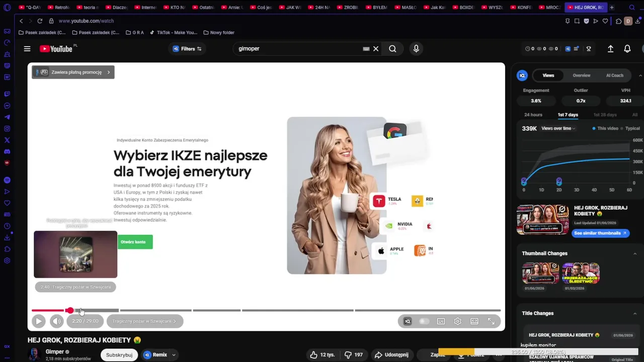
Task: Click the vidIQ icon in player controls
Action: click(408, 321)
